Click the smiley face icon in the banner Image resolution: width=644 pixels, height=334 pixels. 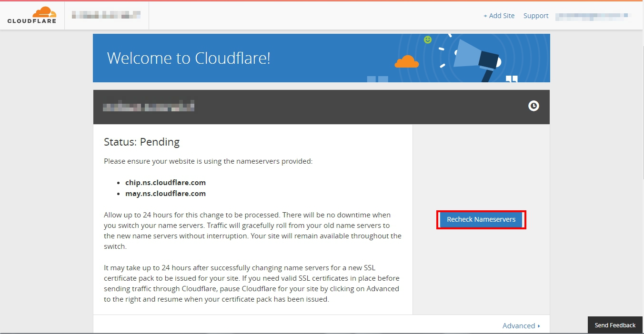point(427,40)
